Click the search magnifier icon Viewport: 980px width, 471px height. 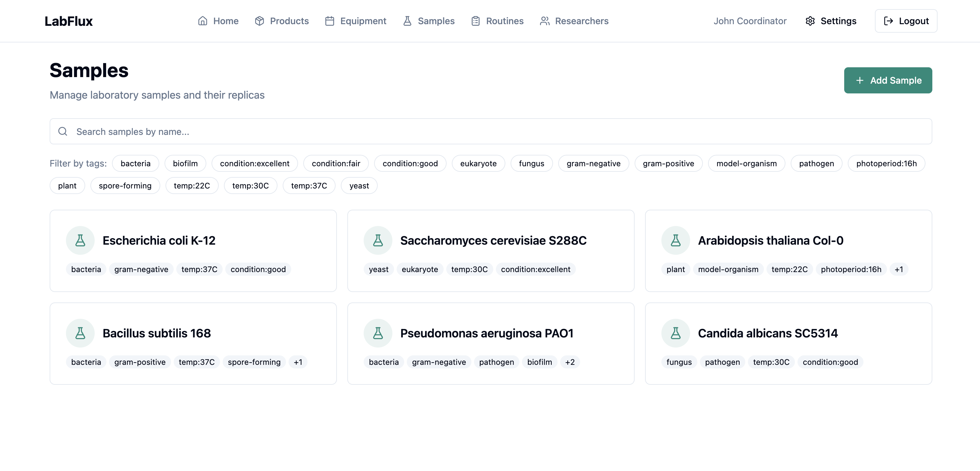63,131
